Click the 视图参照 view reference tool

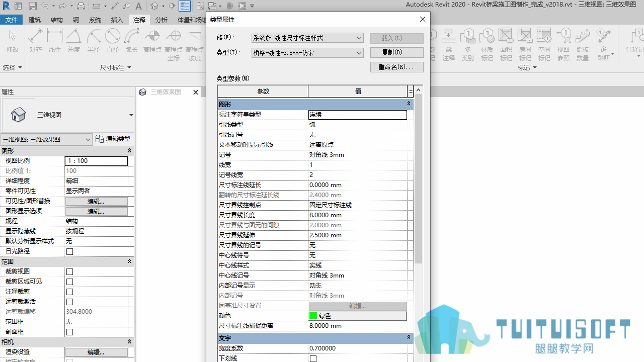(563, 44)
